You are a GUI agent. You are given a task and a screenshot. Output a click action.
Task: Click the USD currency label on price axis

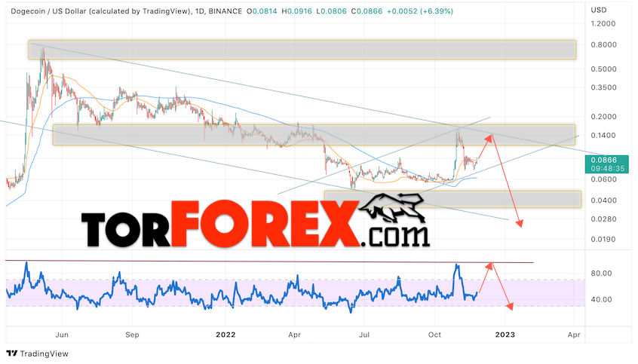tap(599, 10)
